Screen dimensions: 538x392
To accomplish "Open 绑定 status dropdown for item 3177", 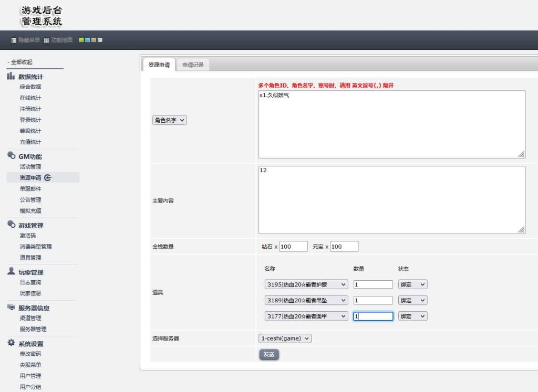I will pos(412,316).
